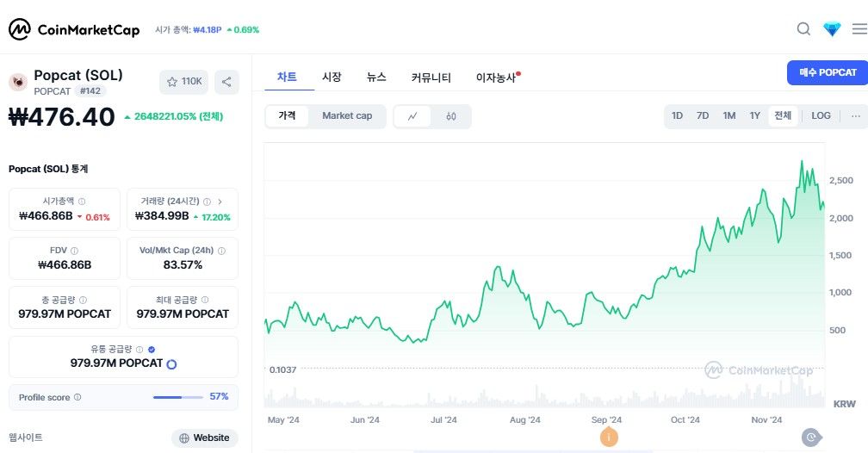This screenshot has height=453, width=868.
Task: Click the CoinMarketCap logo
Action: 74,29
